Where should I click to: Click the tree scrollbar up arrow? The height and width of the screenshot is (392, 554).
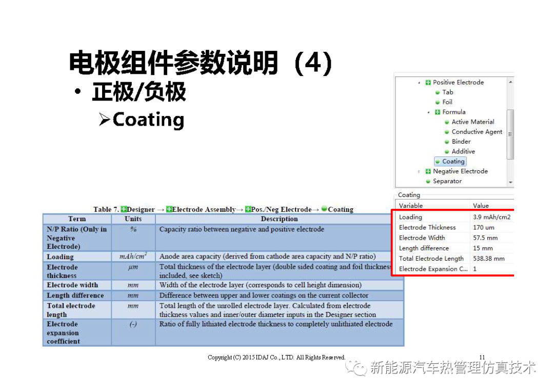(510, 82)
